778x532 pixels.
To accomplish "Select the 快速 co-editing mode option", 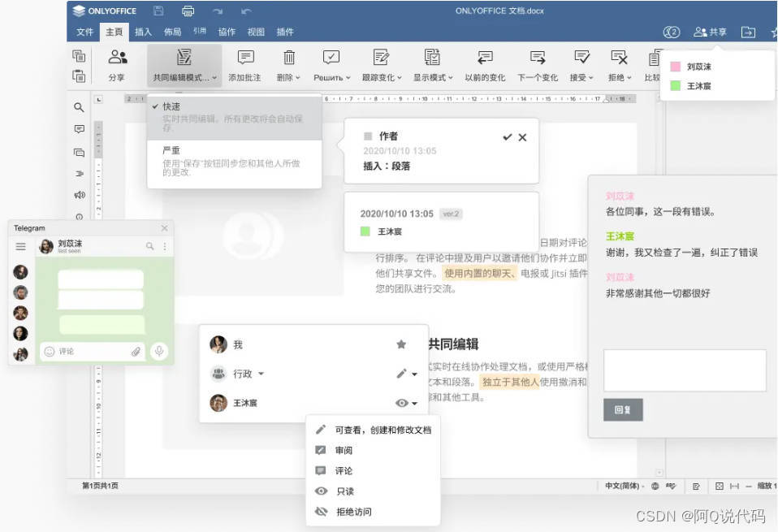I will (234, 117).
